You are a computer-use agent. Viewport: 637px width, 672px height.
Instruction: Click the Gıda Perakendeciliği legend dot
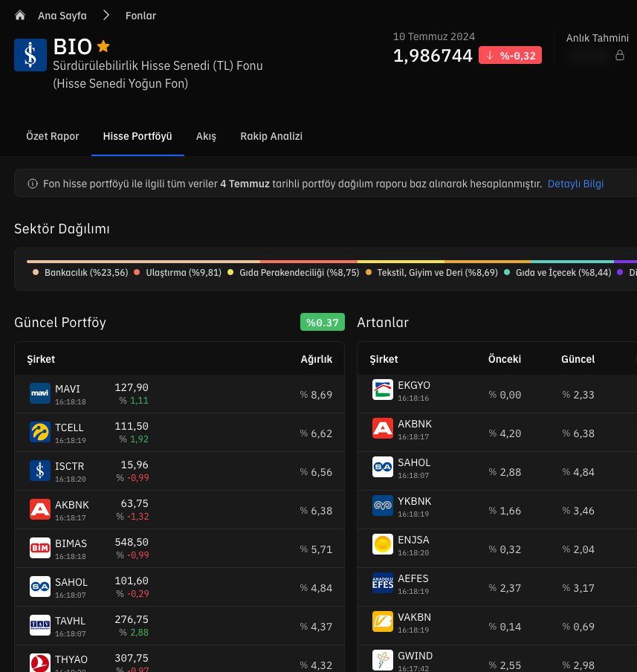click(x=230, y=272)
